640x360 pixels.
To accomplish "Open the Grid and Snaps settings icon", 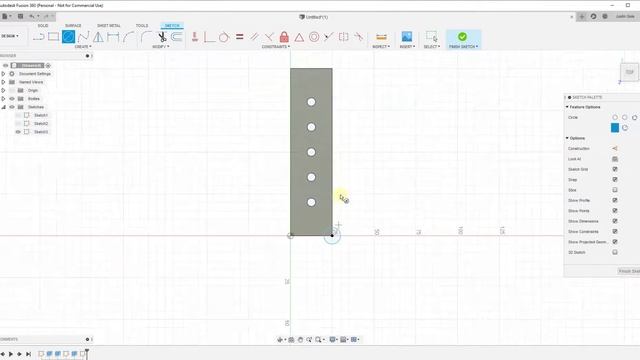I will point(344,340).
